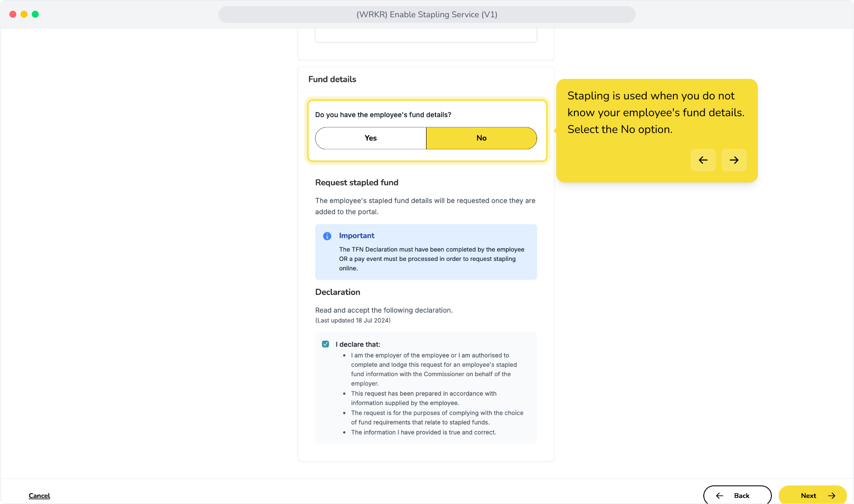Click the yellow minimize window button
The height and width of the screenshot is (504, 854).
[x=24, y=14]
